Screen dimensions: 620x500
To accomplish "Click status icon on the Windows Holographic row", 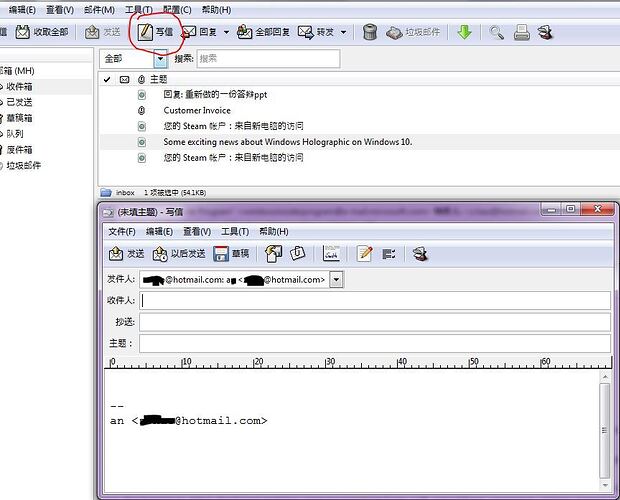I will click(x=142, y=142).
